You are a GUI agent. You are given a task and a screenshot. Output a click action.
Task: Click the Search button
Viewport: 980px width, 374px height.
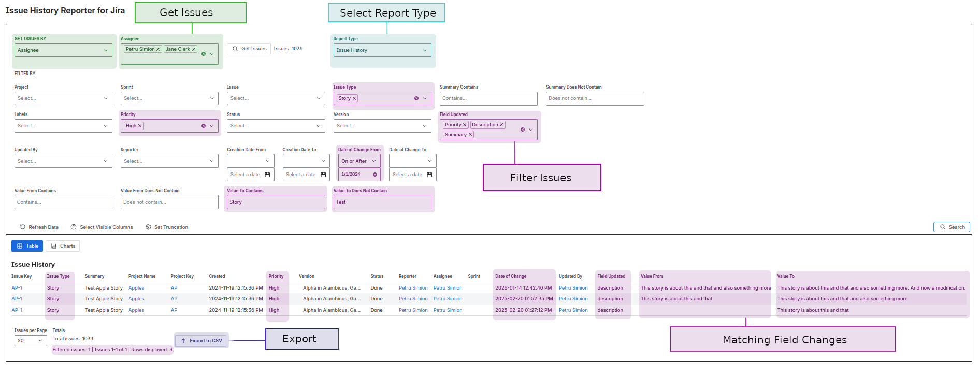coord(952,227)
